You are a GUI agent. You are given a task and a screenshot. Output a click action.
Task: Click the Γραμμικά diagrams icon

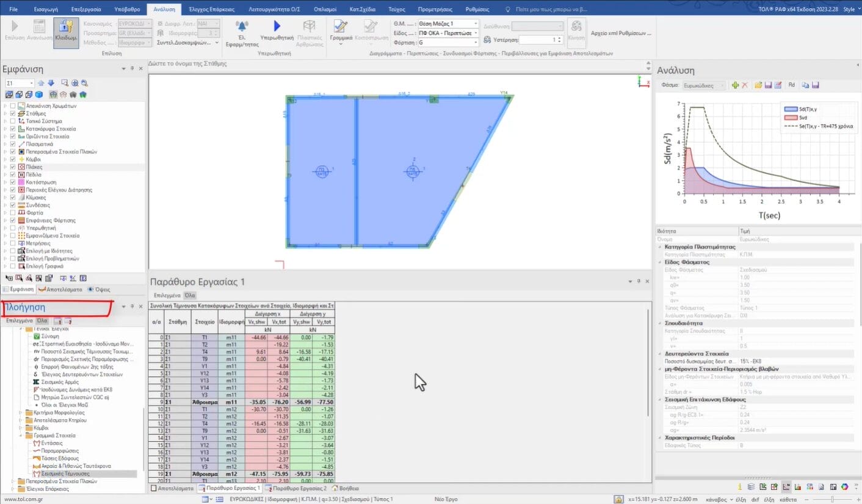tap(341, 27)
